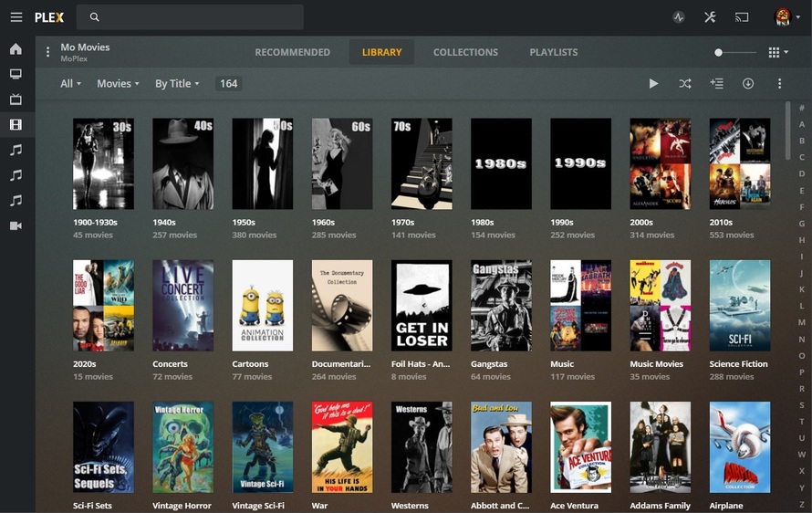Screen dimensions: 812x513
Task: Open the 1970s collection poster
Action: (422, 163)
